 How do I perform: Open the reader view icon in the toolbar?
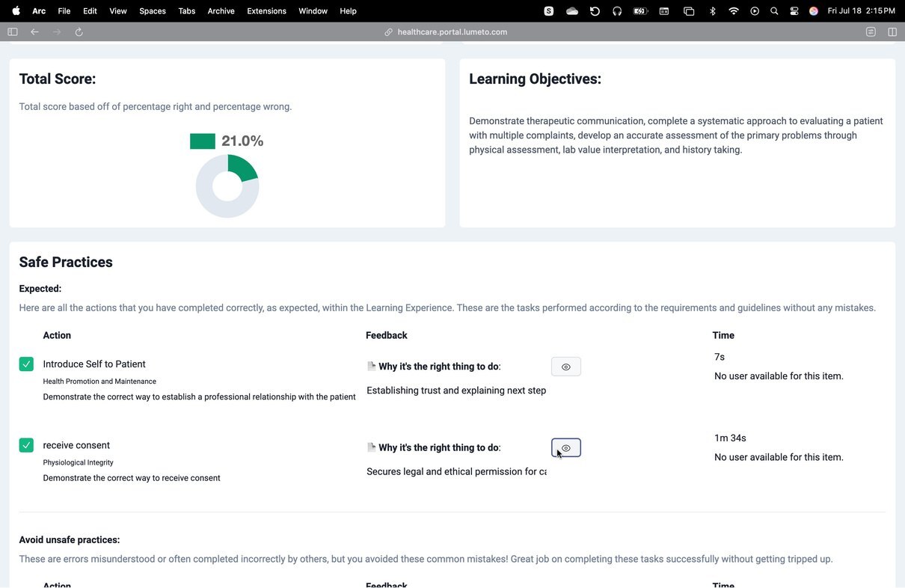point(871,32)
